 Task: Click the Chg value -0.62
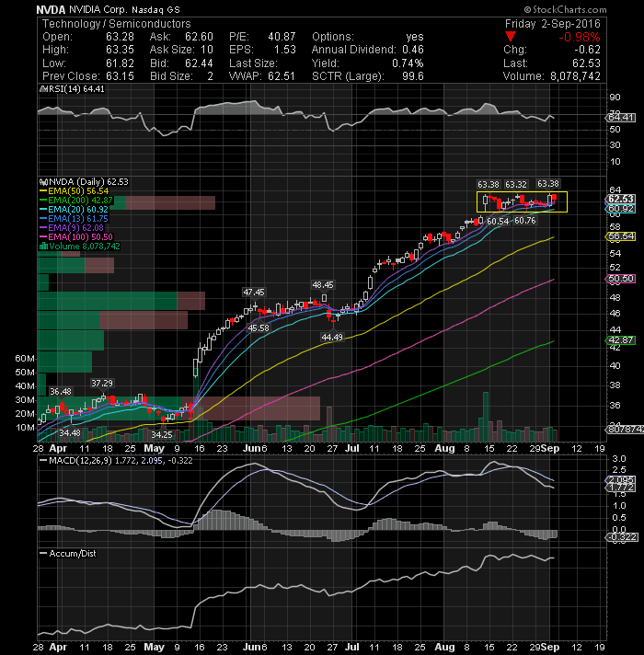pos(587,50)
